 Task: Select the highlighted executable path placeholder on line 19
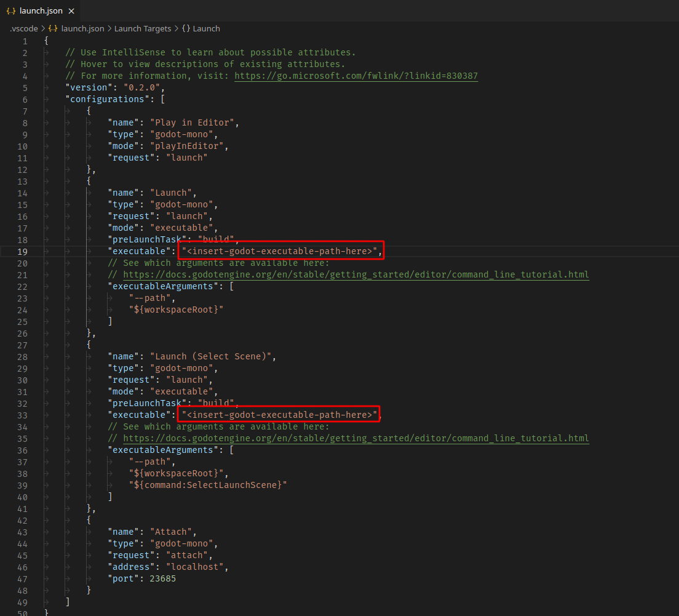tap(279, 250)
